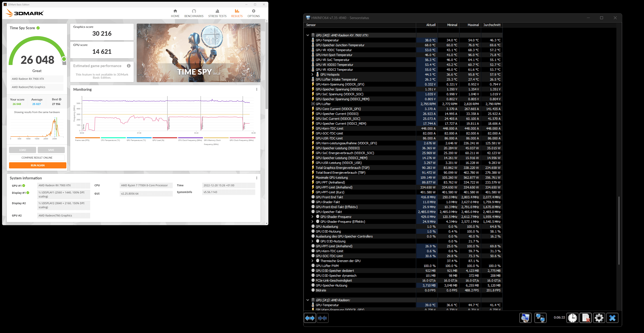This screenshot has width=644, height=333.
Task: Expand the collapsible GPU D3D-Nutzung row
Action: pos(312,241)
